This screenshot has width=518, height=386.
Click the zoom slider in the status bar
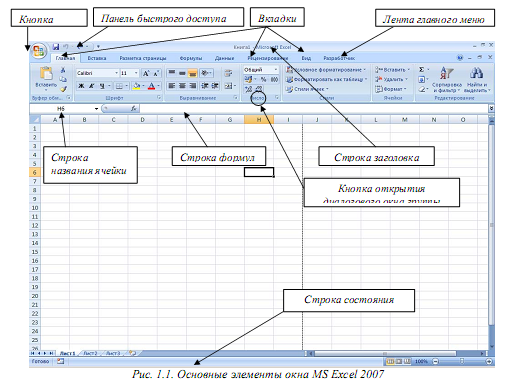[x=462, y=361]
